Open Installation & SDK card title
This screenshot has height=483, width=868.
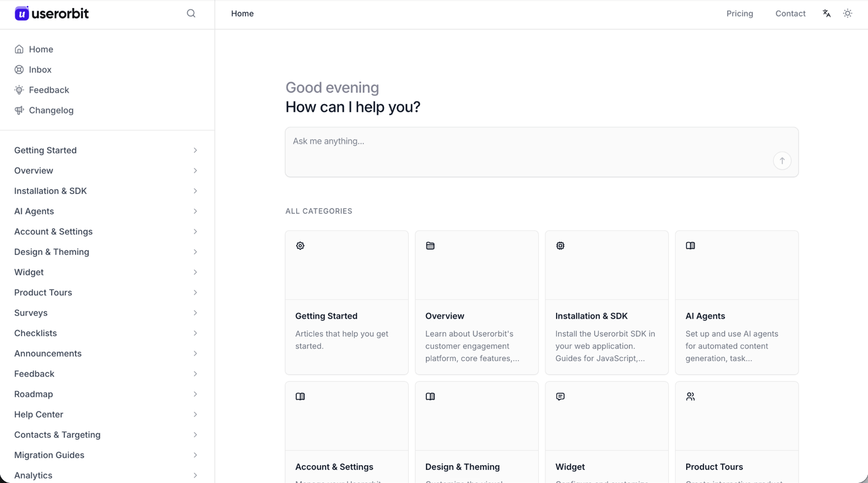591,316
